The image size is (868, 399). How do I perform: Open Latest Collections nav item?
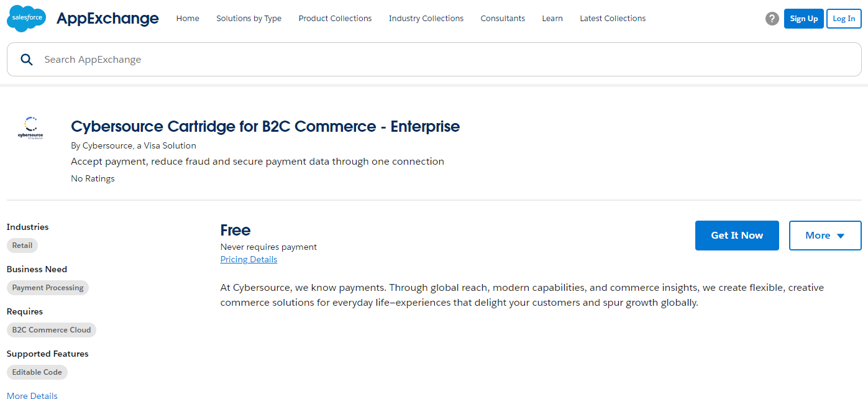pyautogui.click(x=612, y=19)
